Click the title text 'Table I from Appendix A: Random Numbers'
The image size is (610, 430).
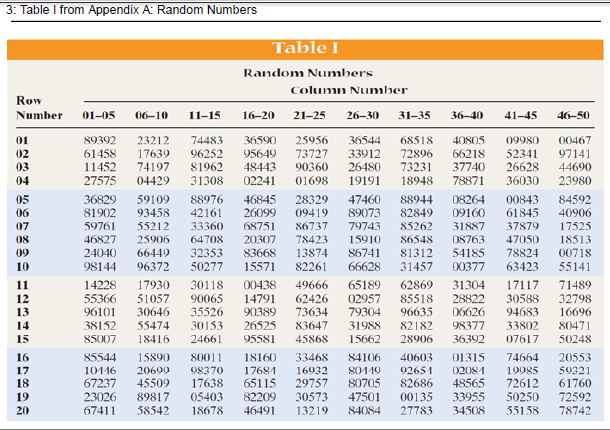(x=138, y=9)
